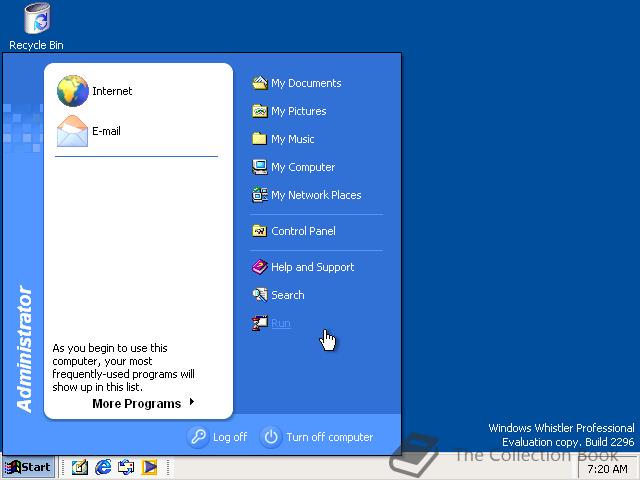Open My Computer menu entry

[303, 167]
